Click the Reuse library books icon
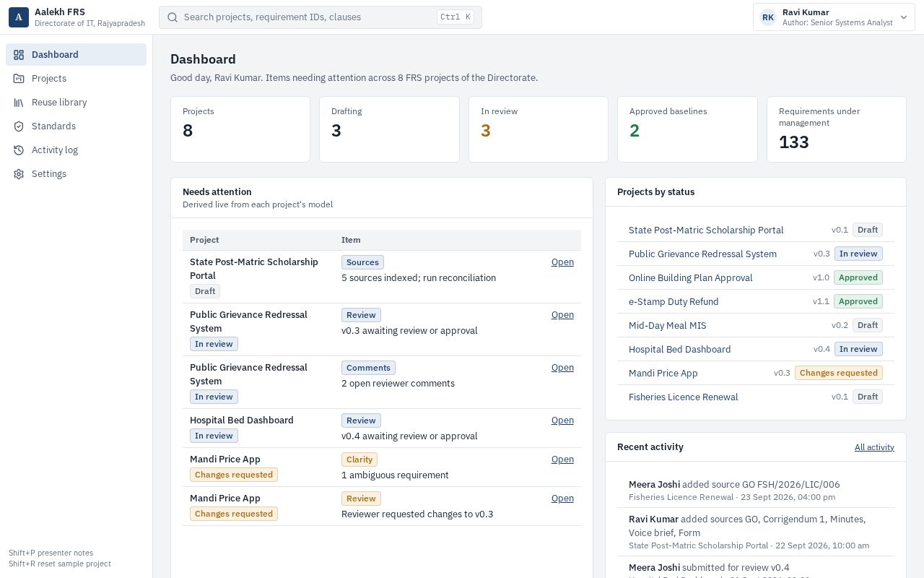The width and height of the screenshot is (924, 578). coord(19,103)
